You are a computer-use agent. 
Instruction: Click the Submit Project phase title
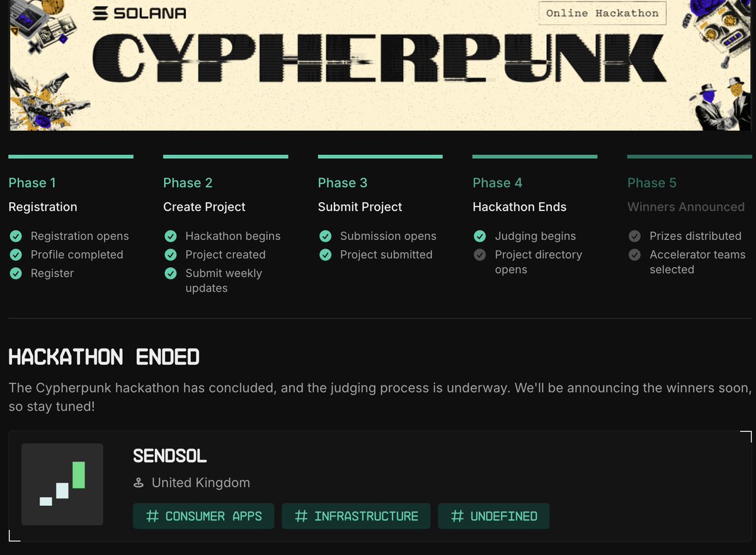point(360,207)
